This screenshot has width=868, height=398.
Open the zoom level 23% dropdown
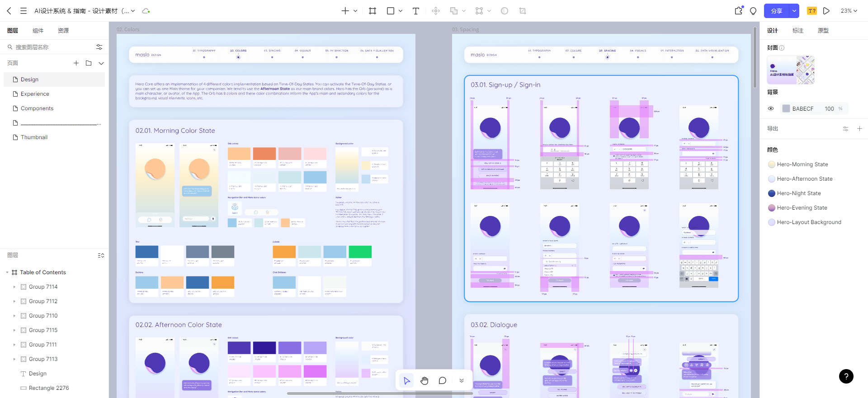[x=849, y=11]
